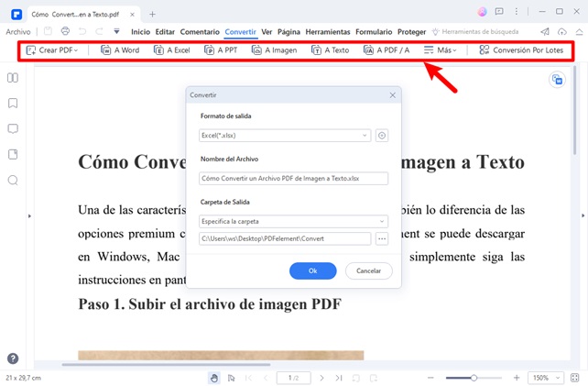Open the attachments panel icon in sidebar
Viewport: 588px width, 386px height.
tap(13, 154)
